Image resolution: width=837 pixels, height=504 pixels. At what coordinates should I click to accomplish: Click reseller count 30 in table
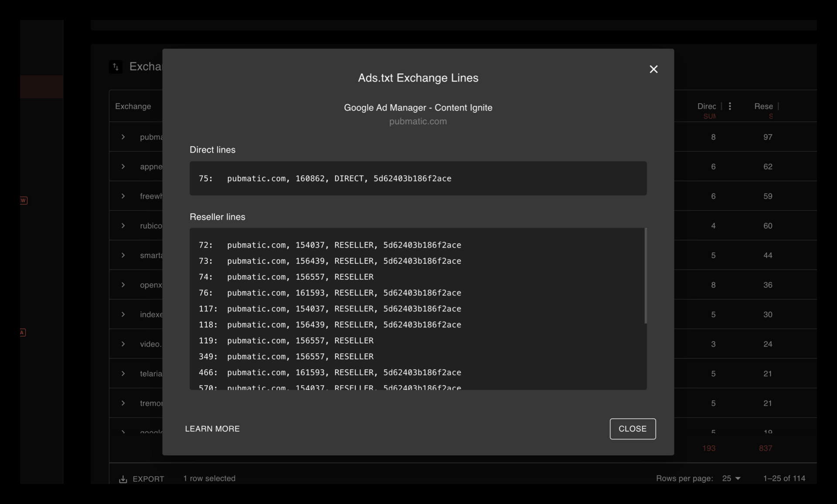[768, 314]
